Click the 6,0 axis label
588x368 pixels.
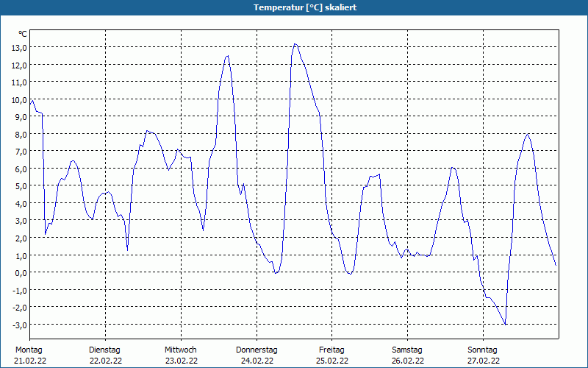(21, 169)
